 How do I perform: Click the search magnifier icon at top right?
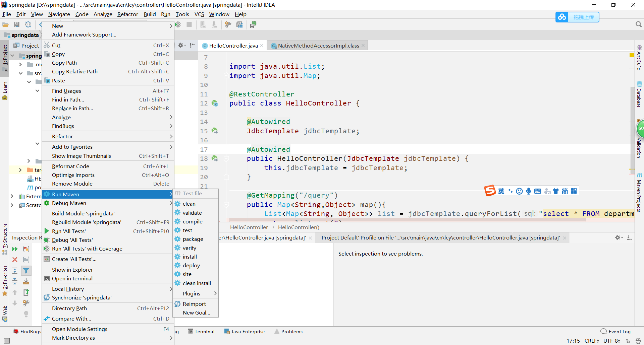638,24
